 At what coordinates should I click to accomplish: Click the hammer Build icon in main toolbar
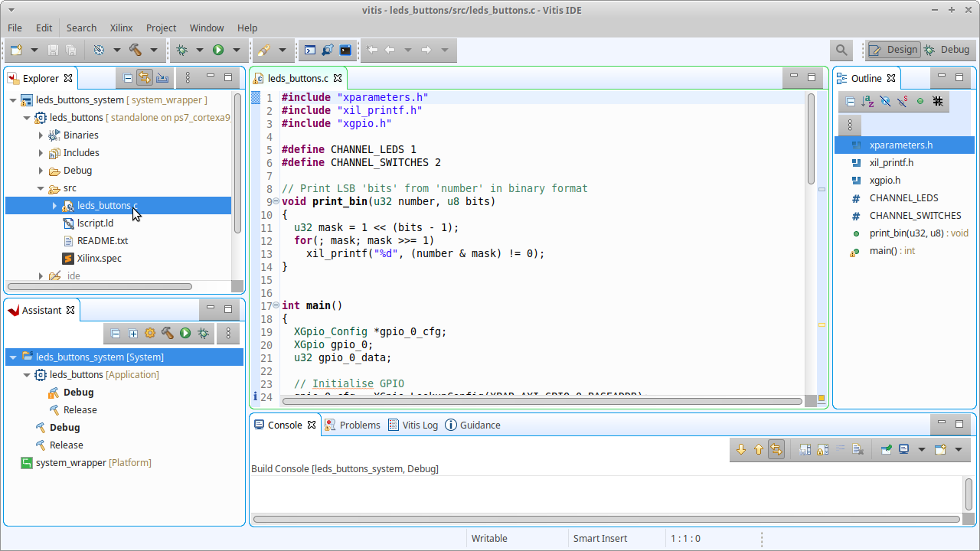(x=136, y=50)
